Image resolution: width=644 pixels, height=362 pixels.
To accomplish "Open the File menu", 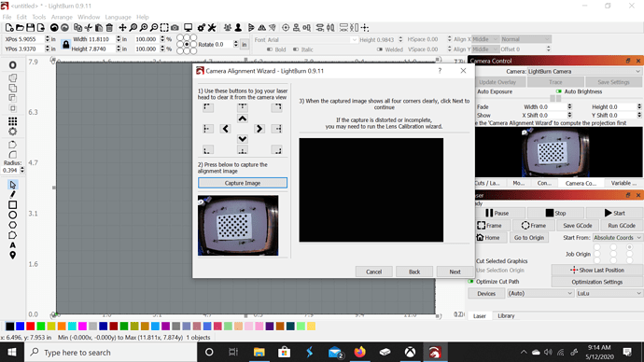I will pyautogui.click(x=7, y=17).
